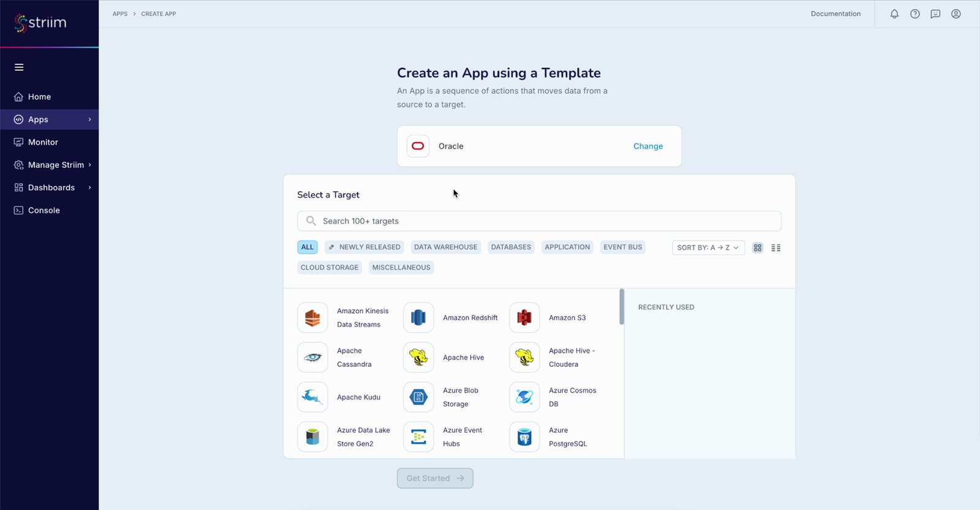Filter targets by Miscellaneous
Screen dimensions: 980x510
[401, 268]
